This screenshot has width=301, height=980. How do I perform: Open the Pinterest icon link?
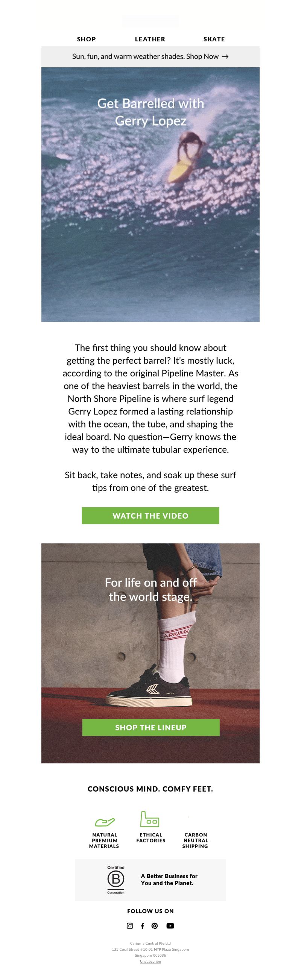(155, 925)
